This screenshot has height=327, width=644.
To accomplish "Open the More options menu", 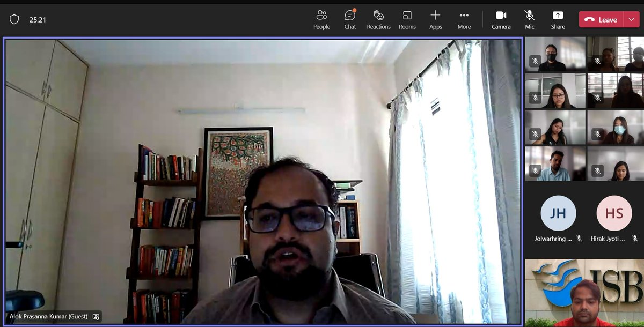I will [x=464, y=19].
